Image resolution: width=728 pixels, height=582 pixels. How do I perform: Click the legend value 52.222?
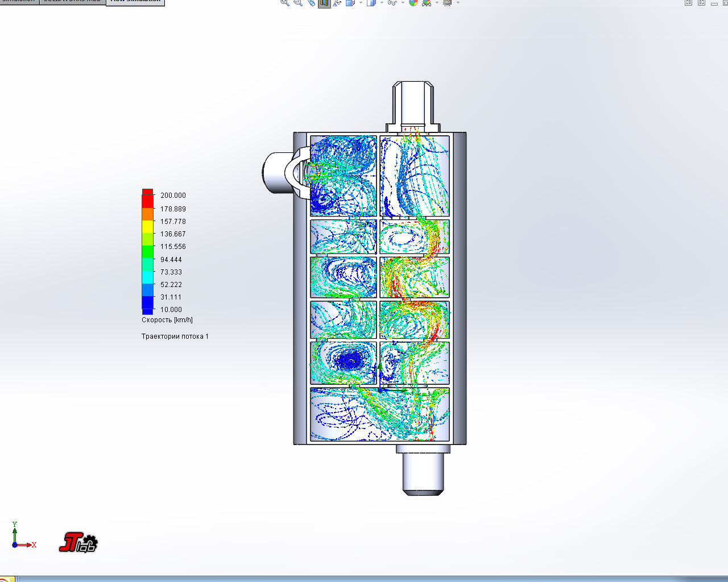[171, 285]
